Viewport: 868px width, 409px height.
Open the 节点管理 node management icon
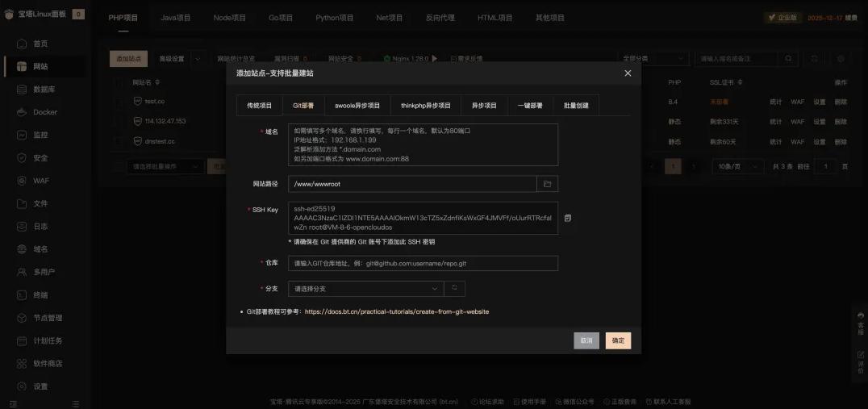tap(22, 318)
